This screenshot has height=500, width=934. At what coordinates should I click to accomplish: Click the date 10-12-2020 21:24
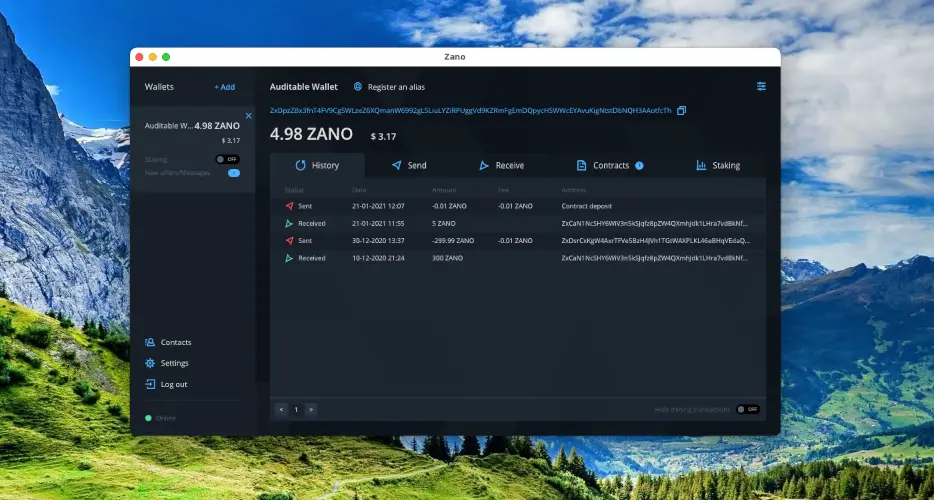[x=378, y=258]
